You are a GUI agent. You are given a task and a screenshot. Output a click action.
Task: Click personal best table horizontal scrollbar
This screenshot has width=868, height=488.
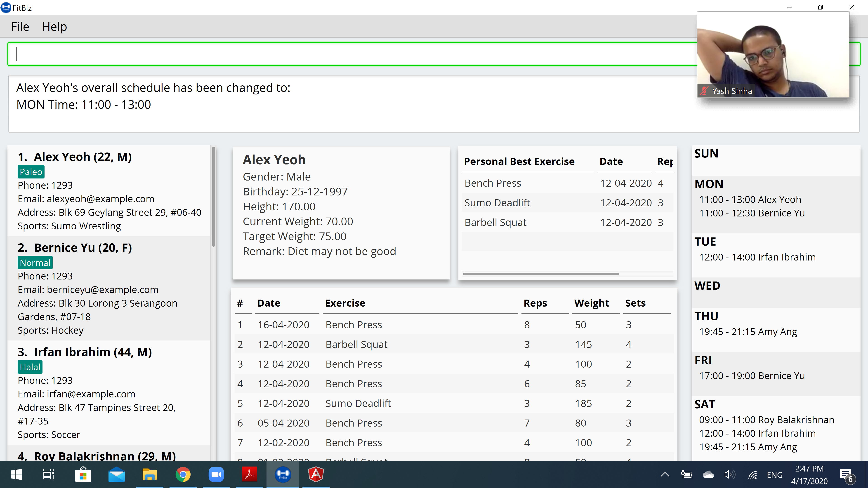(541, 274)
